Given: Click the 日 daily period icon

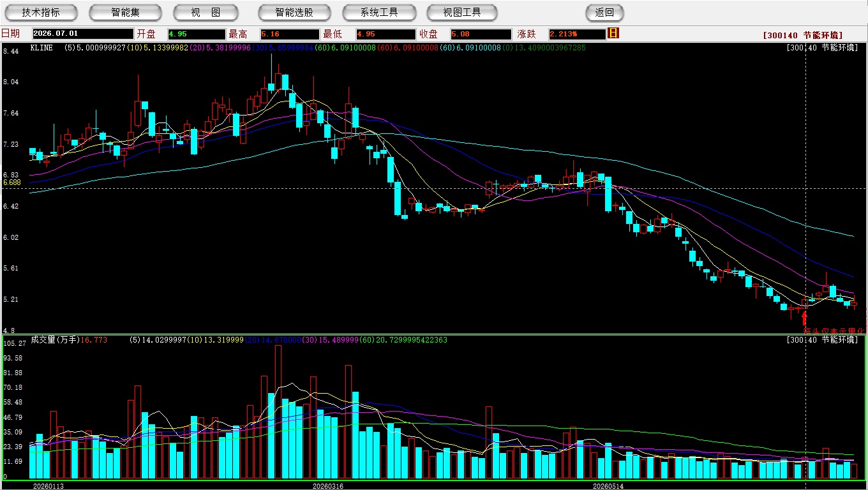Looking at the screenshot, I should click(613, 33).
